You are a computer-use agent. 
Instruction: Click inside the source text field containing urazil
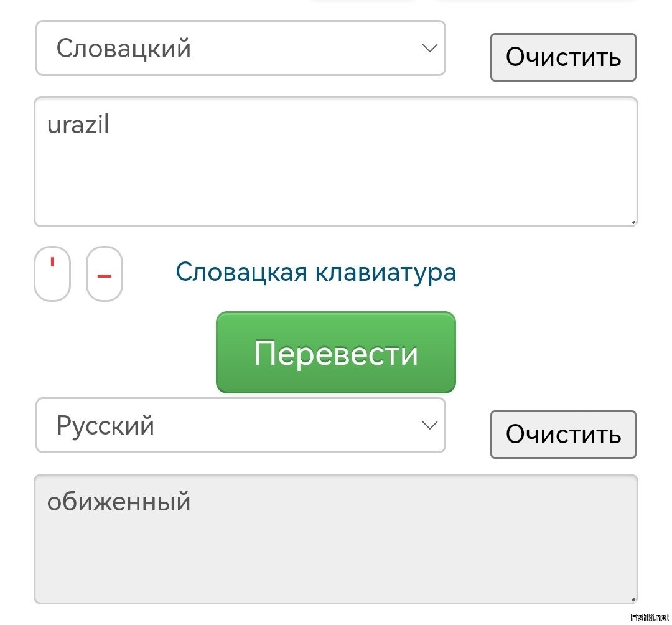coord(336,162)
